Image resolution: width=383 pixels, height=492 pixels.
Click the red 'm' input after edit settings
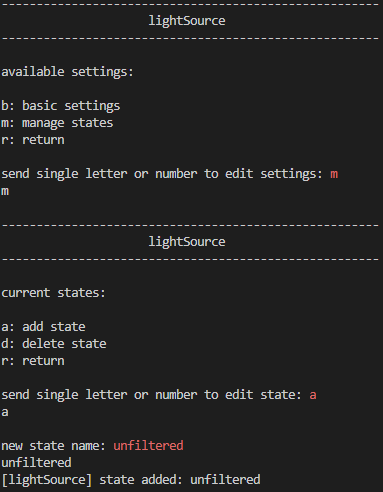coord(334,174)
